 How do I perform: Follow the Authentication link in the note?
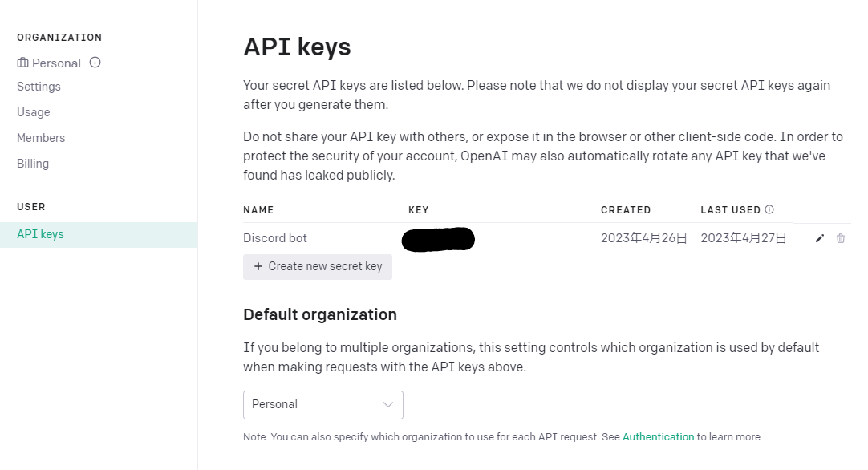658,437
